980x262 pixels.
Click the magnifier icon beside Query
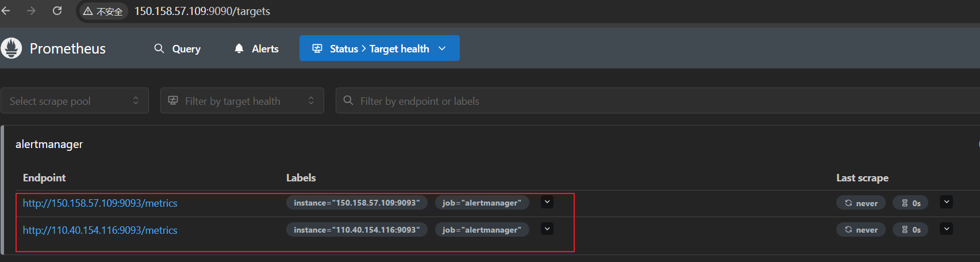click(x=159, y=48)
